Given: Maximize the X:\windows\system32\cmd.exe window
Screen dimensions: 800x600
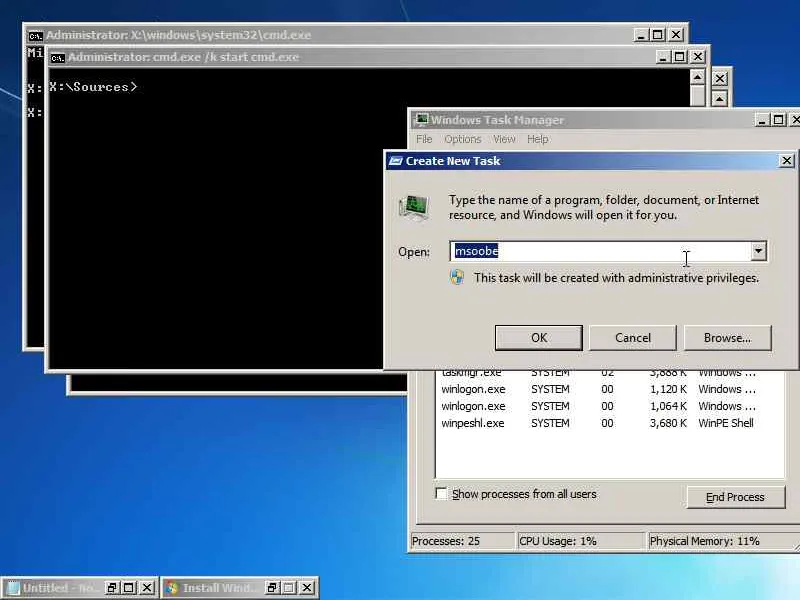Looking at the screenshot, I should pos(658,35).
